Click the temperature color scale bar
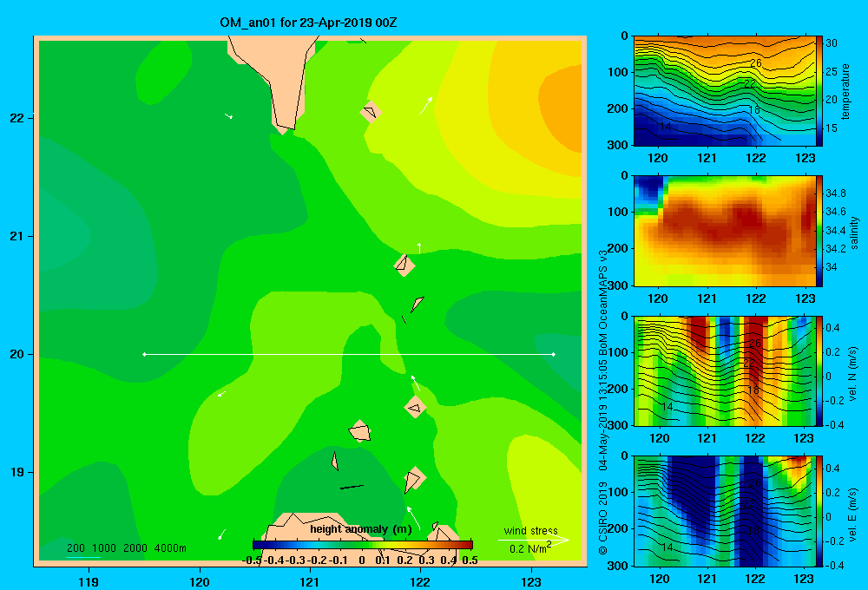 pyautogui.click(x=819, y=91)
